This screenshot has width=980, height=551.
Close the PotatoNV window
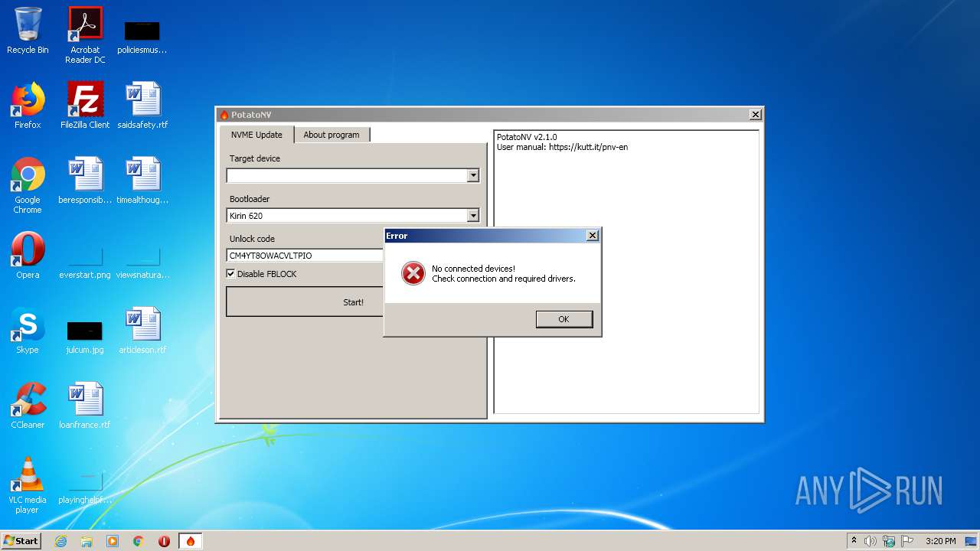coord(755,115)
